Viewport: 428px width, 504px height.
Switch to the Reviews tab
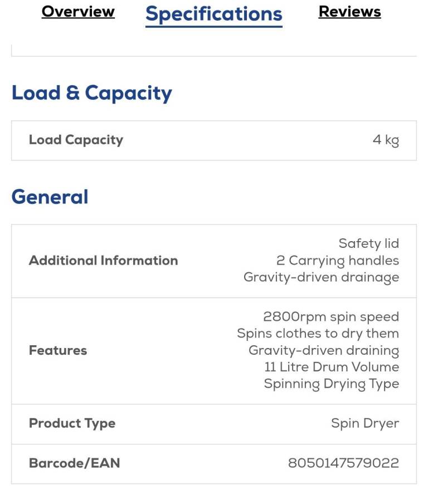pyautogui.click(x=349, y=12)
